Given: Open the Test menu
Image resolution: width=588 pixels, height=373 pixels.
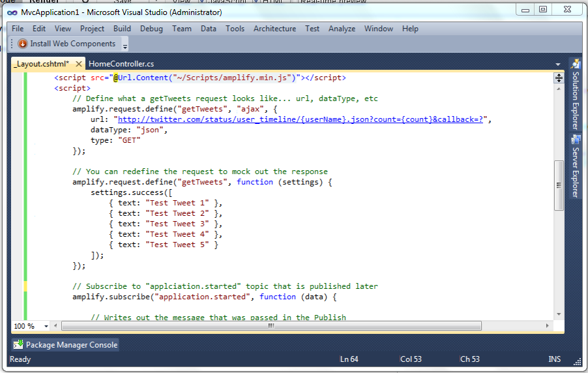Looking at the screenshot, I should tap(312, 29).
